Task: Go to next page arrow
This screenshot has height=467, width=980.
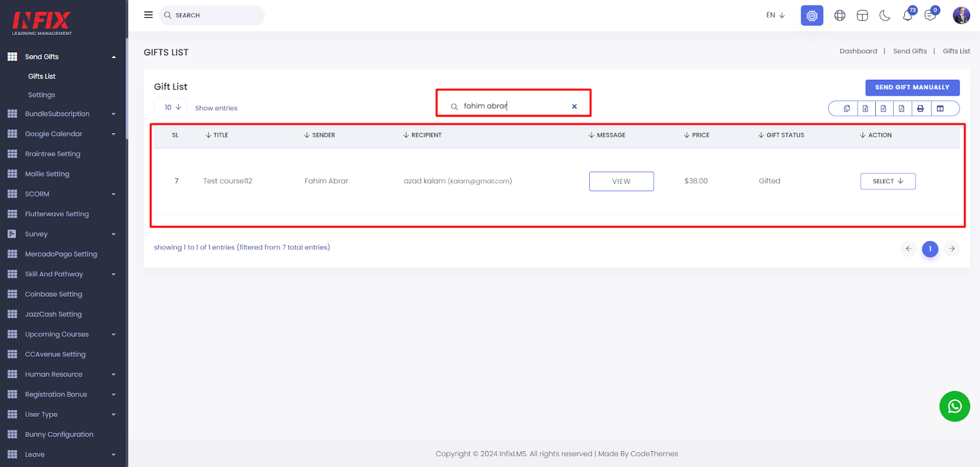Action: pyautogui.click(x=952, y=249)
